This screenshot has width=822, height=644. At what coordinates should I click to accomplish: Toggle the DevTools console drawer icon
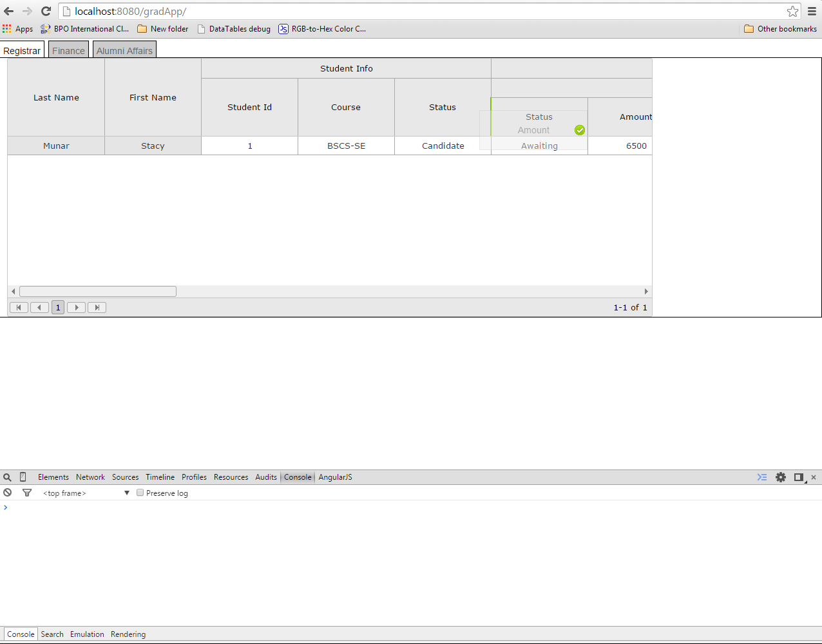[x=762, y=477]
